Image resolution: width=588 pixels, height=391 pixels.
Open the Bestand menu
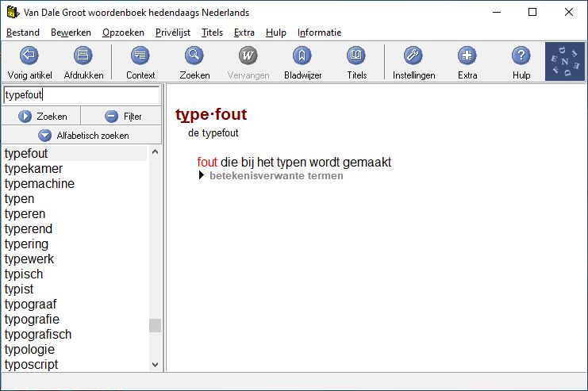pos(23,33)
